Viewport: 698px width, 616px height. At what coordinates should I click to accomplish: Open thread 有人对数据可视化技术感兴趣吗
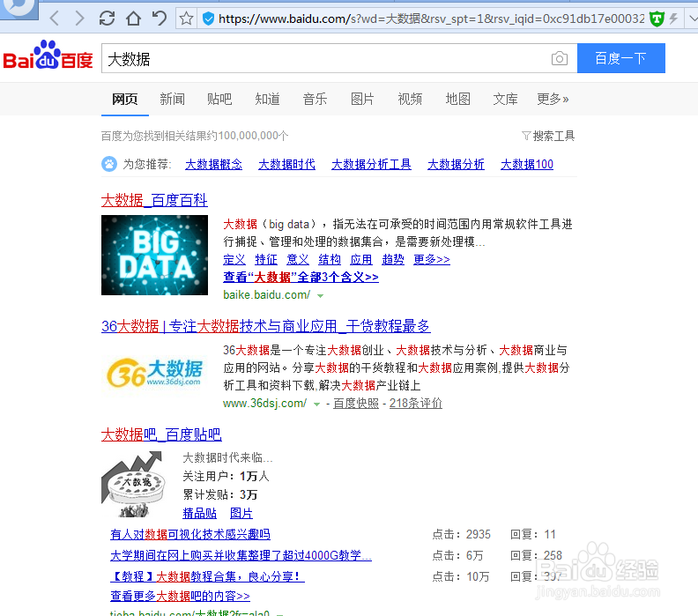190,535
